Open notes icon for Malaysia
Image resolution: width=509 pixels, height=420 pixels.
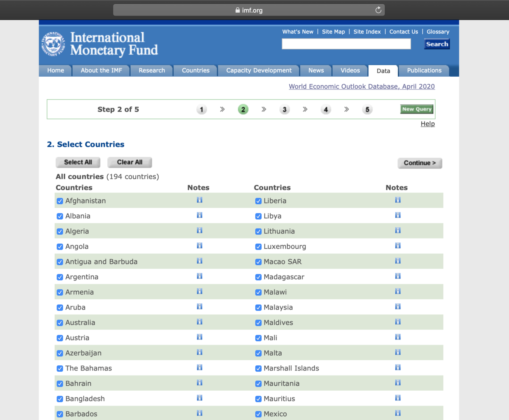[398, 306]
